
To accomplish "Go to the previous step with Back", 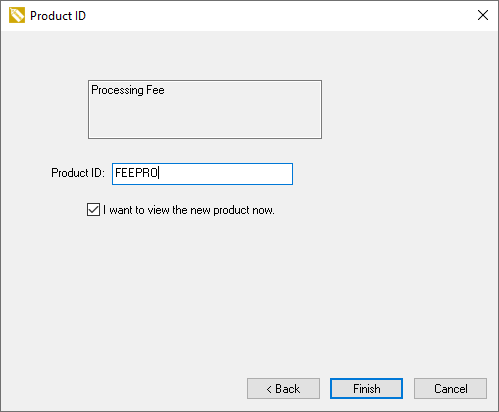I will [x=283, y=388].
